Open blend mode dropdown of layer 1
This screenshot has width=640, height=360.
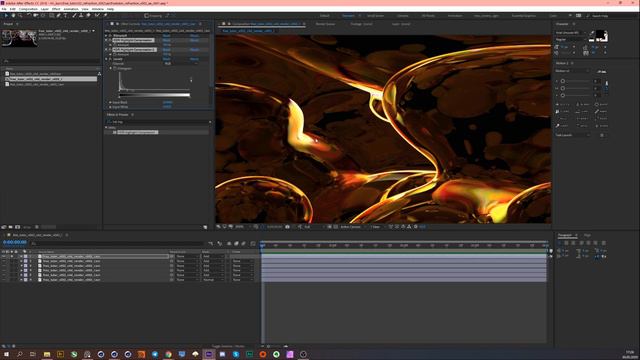[x=213, y=256]
